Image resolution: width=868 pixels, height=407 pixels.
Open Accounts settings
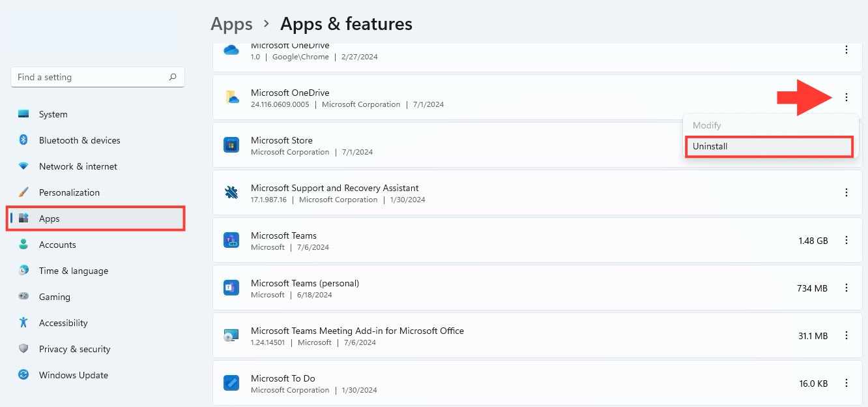[x=96, y=245]
